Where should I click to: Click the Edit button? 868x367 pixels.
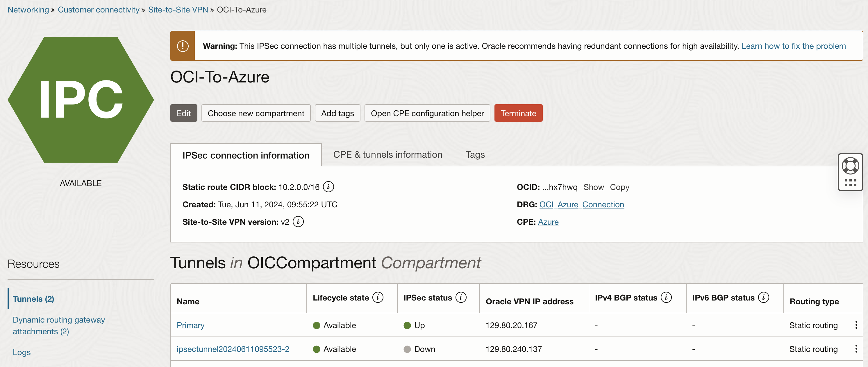click(184, 113)
